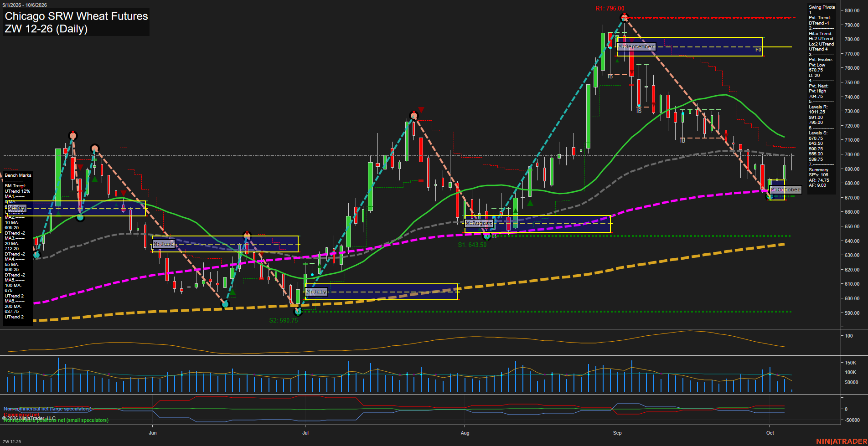
Task: Click the 100 MA: 675 benchmark entry
Action: point(13,288)
